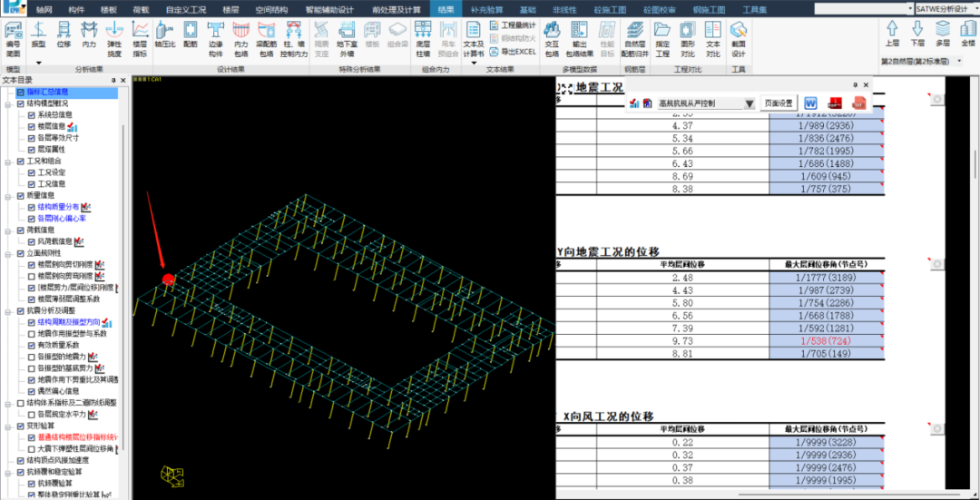Screen dimensions: 980x500
Task: Collapse the 工况和组合 tree node
Action: (9, 162)
